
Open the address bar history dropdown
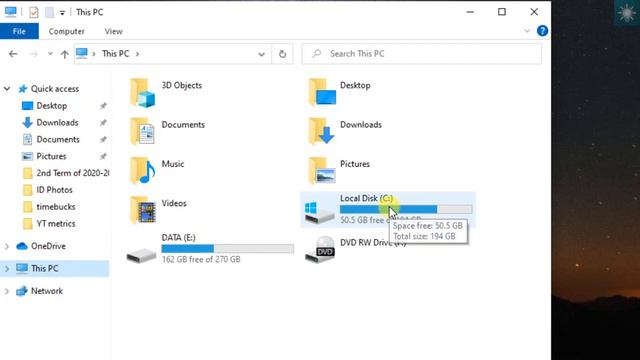(262, 54)
